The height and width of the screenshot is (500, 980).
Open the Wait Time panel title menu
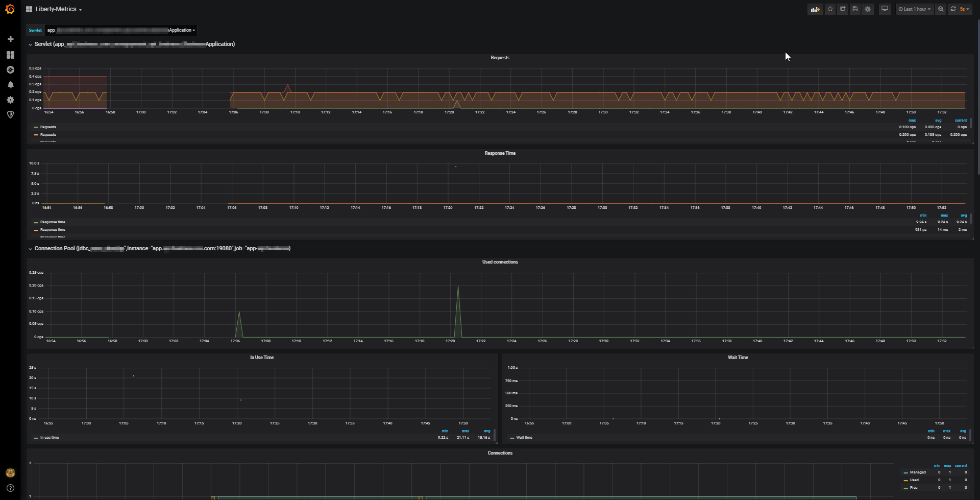pos(738,358)
